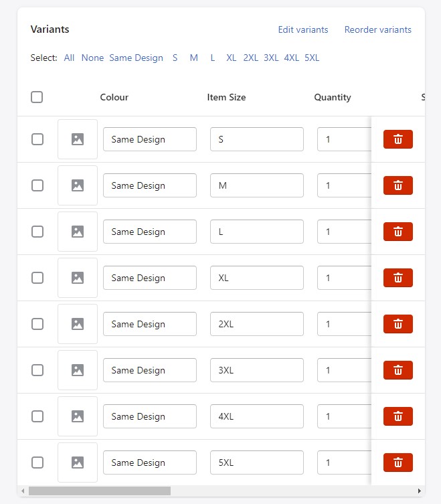Delete the 3XL size variant

pyautogui.click(x=398, y=370)
